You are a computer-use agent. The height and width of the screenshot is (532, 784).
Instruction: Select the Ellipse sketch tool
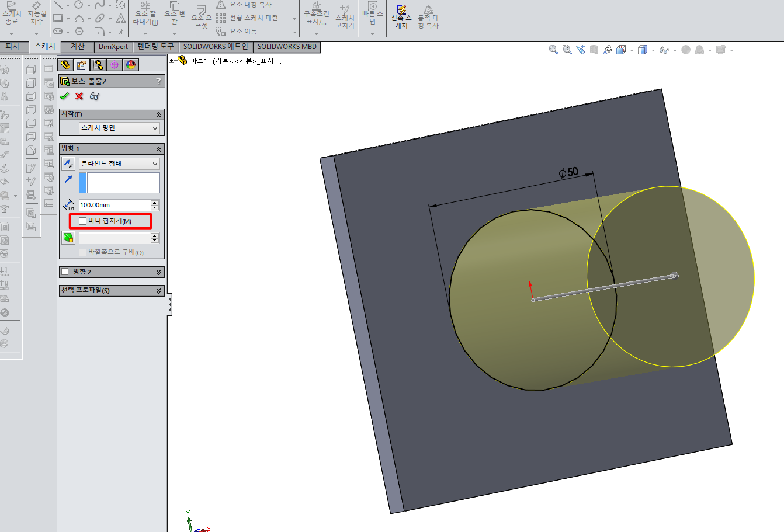(100, 18)
